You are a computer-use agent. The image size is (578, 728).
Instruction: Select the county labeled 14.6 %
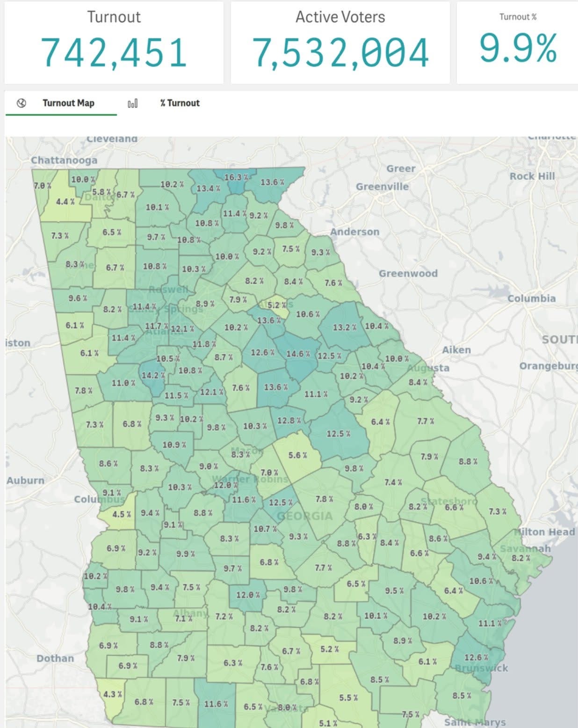[x=298, y=354]
